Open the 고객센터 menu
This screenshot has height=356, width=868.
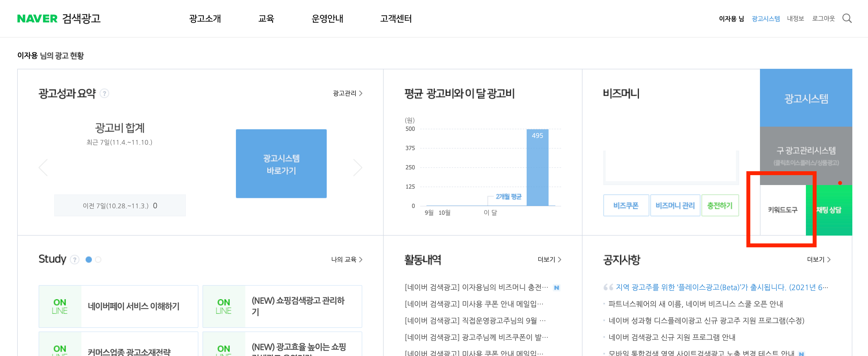[x=396, y=19]
